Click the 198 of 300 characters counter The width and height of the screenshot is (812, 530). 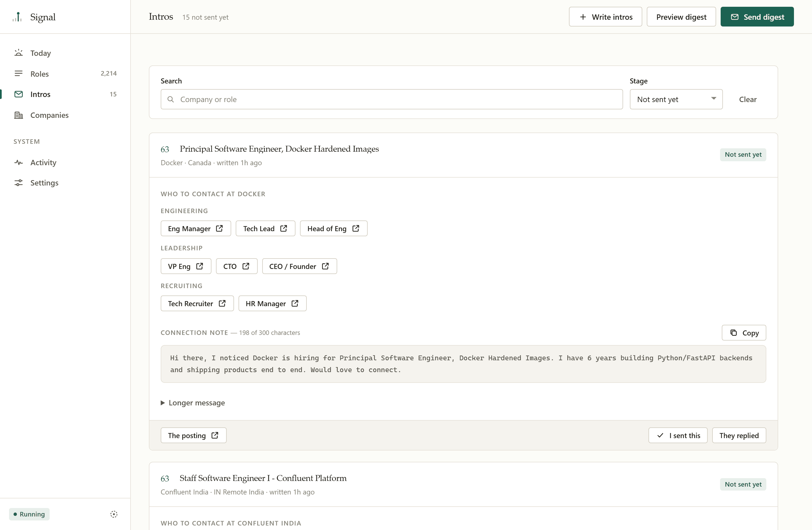270,333
